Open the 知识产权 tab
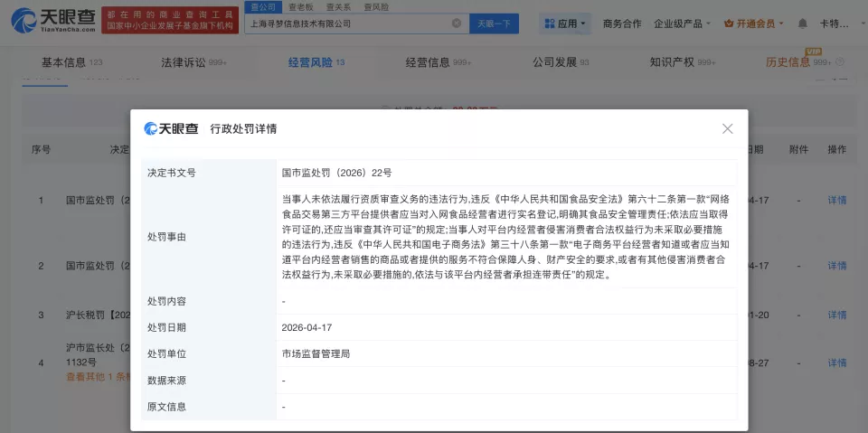 pyautogui.click(x=672, y=62)
